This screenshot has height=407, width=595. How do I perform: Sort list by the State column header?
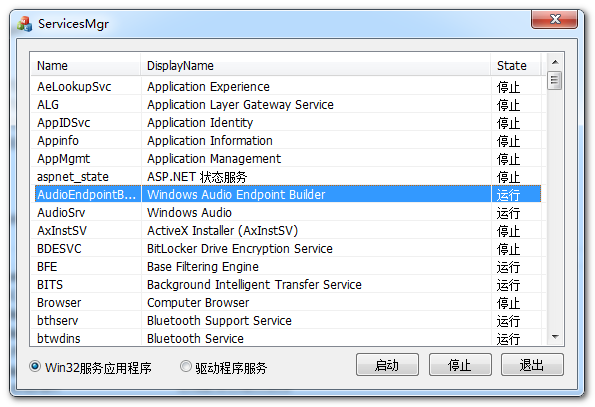coord(516,66)
